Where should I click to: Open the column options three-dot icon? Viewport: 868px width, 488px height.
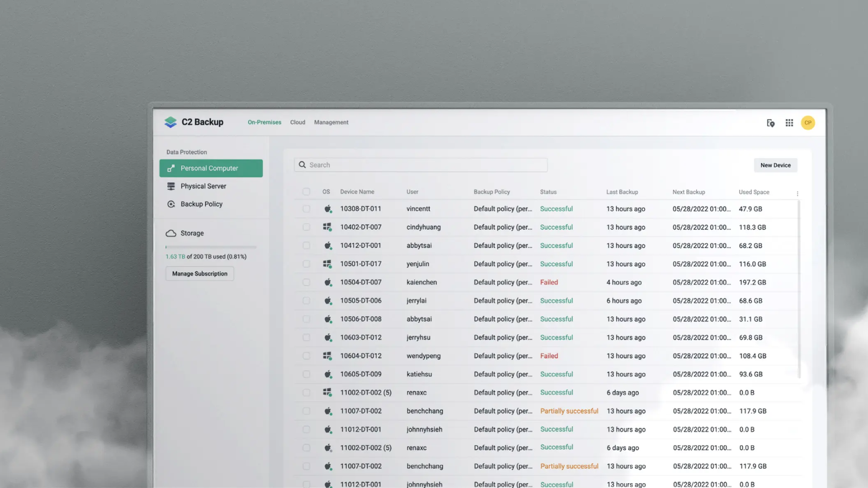click(797, 193)
